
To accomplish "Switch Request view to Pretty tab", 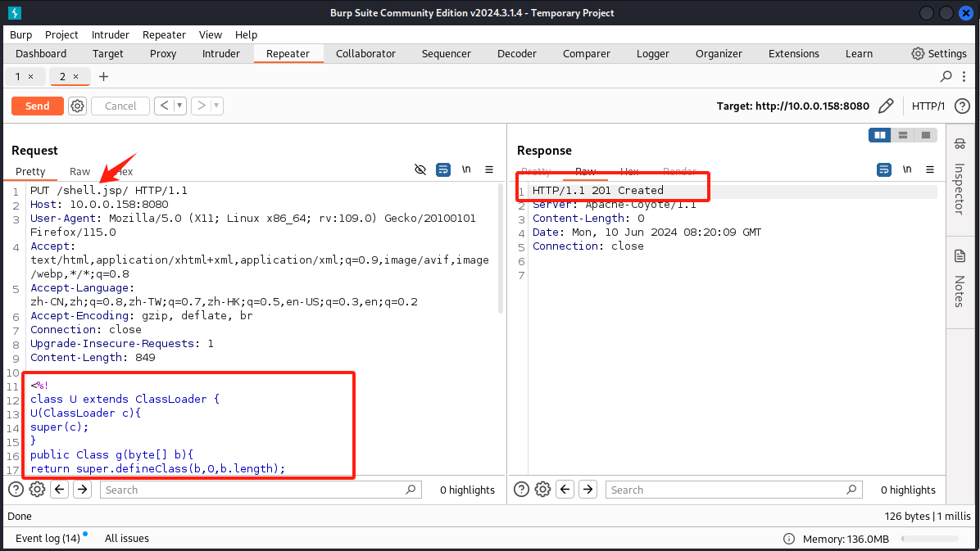I will [x=30, y=172].
